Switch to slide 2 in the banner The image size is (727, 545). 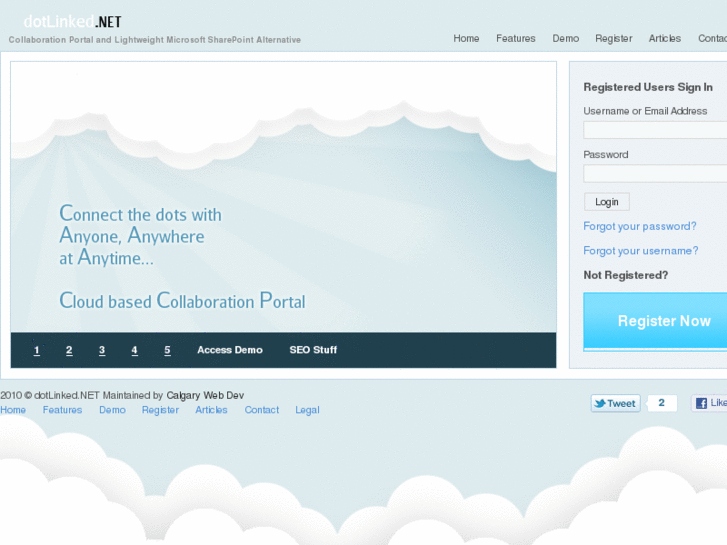69,350
